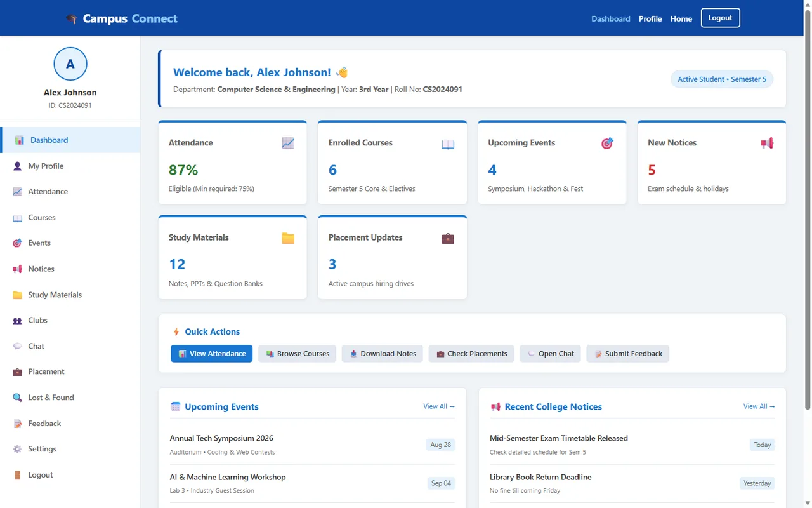This screenshot has height=508, width=812.
Task: Click the Upcoming Events target icon
Action: tap(607, 144)
